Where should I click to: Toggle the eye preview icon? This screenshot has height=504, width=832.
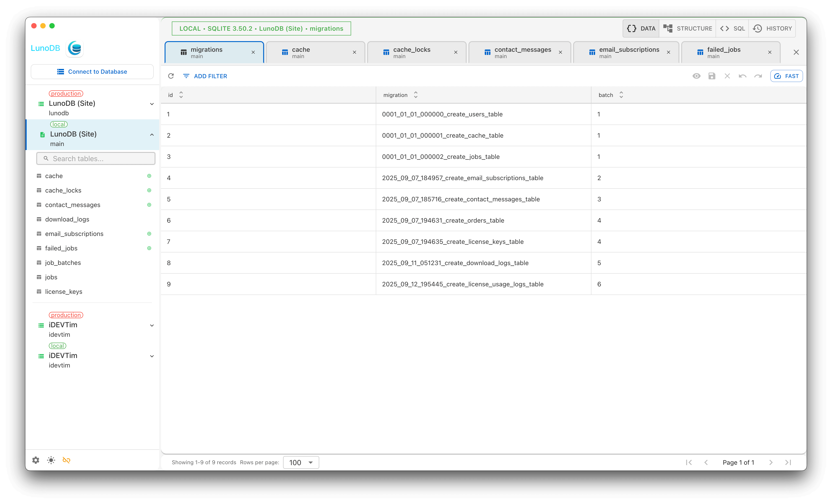click(696, 76)
